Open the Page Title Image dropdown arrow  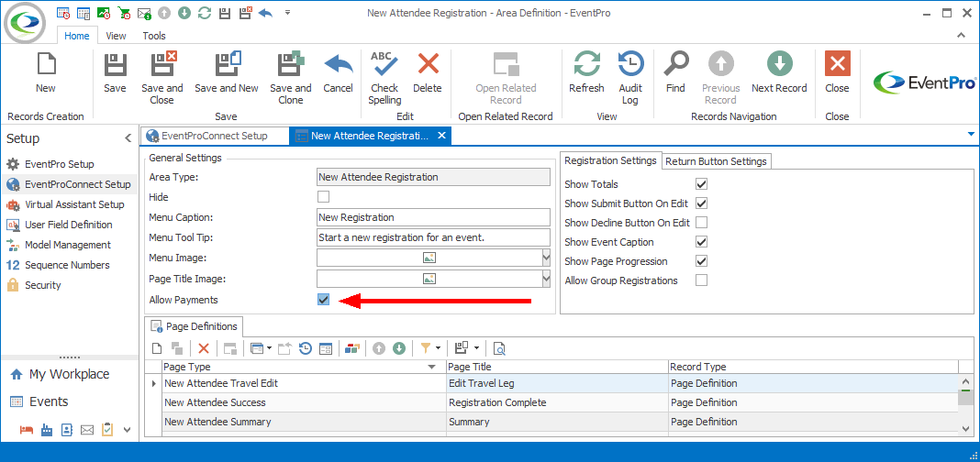click(546, 279)
